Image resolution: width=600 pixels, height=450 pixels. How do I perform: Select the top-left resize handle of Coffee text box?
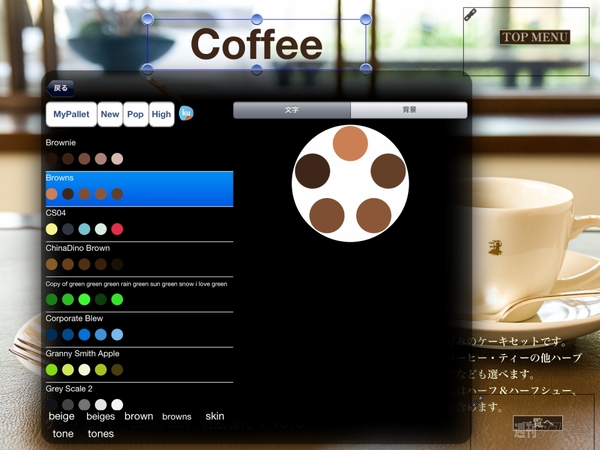pos(148,19)
